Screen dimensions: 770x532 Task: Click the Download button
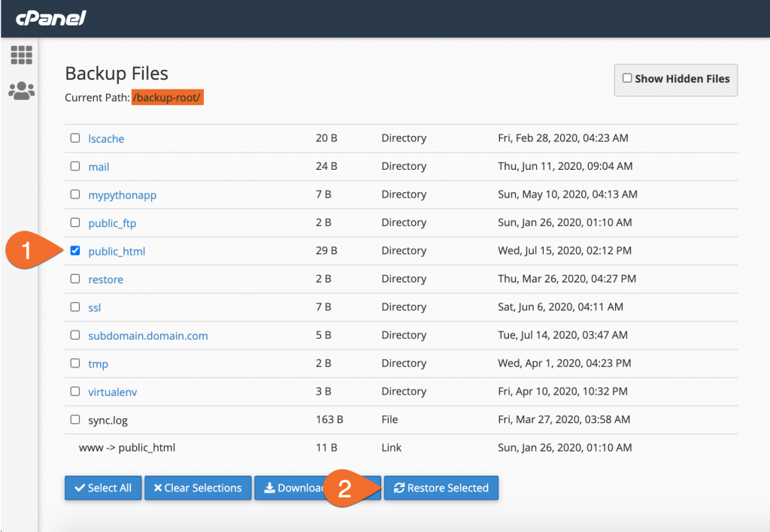(290, 488)
